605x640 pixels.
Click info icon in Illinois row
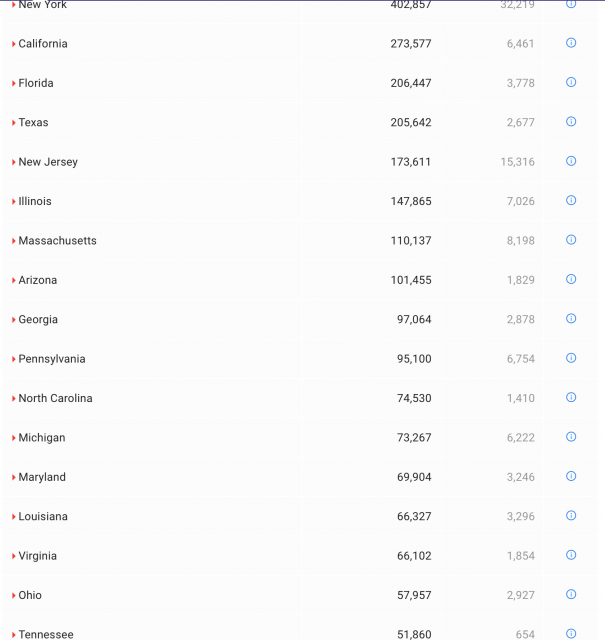[571, 200]
